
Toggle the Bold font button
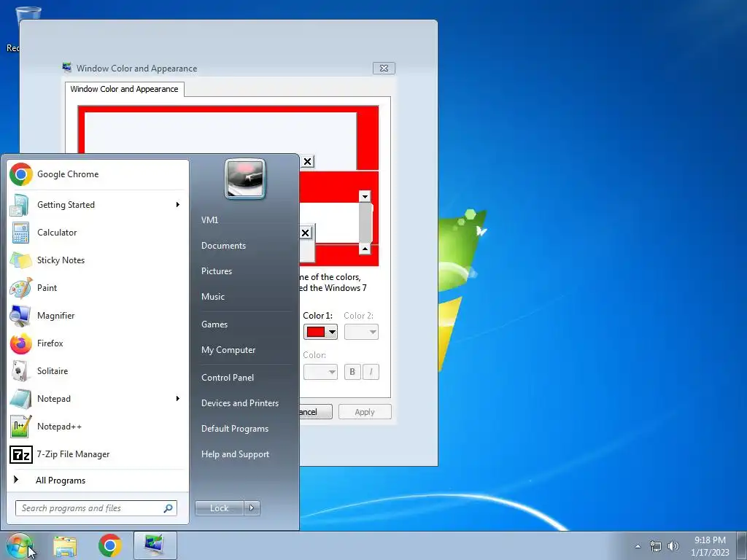point(352,372)
